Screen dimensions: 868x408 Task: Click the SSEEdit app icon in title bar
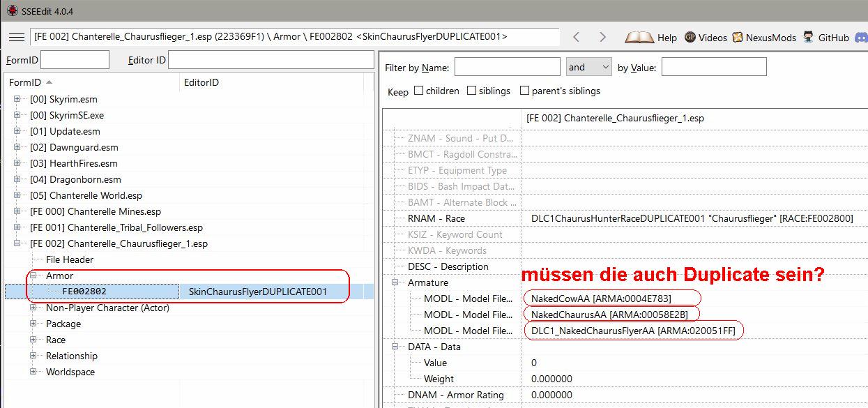[x=12, y=11]
